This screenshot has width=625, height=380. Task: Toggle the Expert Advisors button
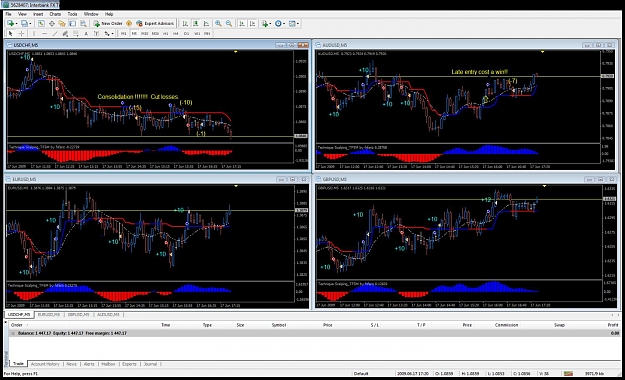155,24
